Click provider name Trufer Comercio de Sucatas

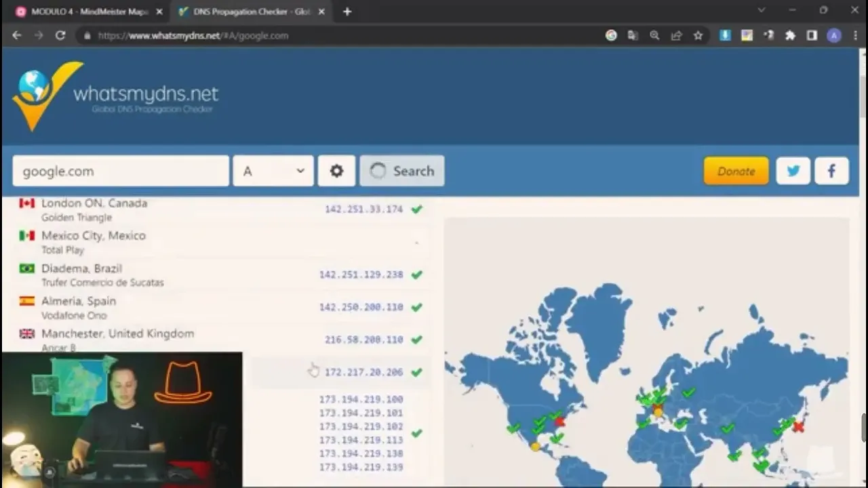(x=102, y=283)
